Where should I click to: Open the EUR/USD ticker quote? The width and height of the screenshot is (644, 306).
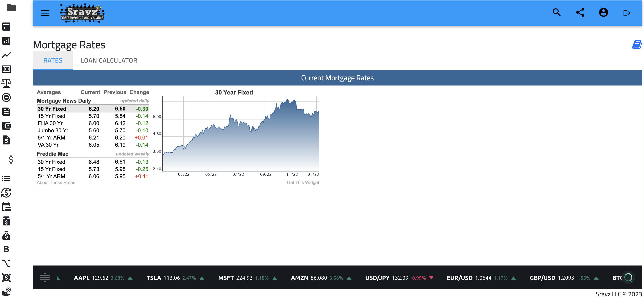tap(481, 278)
